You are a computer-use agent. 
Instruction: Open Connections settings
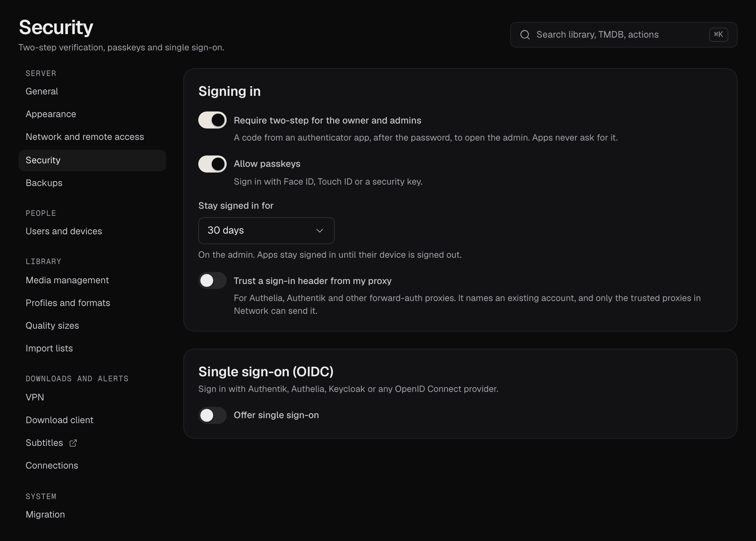[92, 466]
